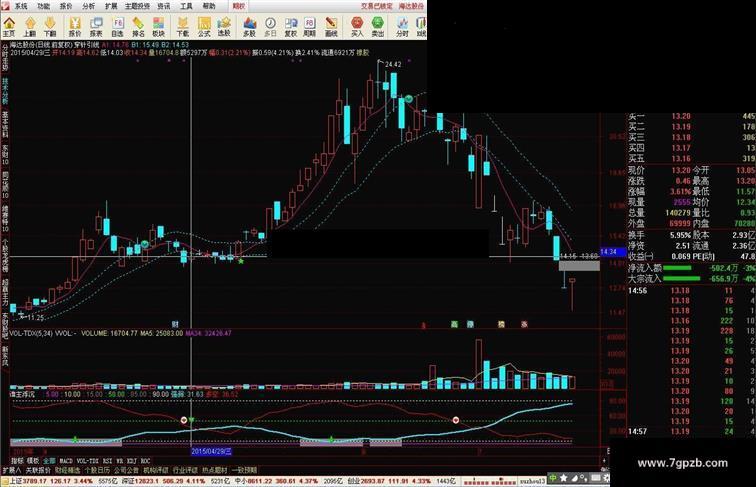Open the 资讯 menu

coord(164,6)
